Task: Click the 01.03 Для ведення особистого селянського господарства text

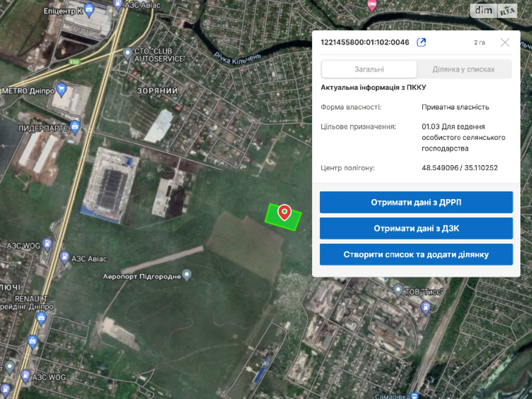Action: coord(464,137)
